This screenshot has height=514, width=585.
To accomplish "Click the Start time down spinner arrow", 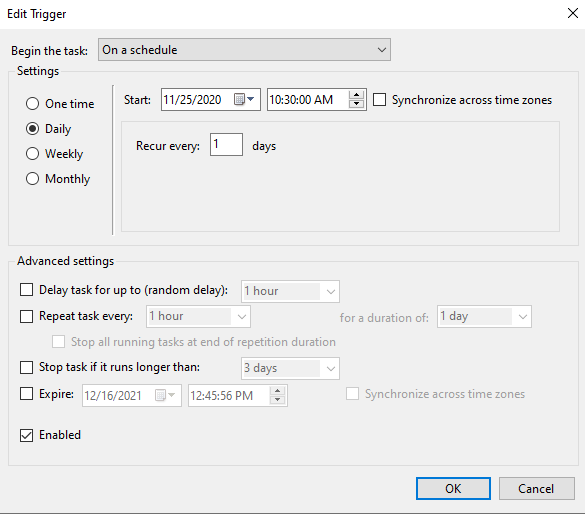I will pos(356,104).
